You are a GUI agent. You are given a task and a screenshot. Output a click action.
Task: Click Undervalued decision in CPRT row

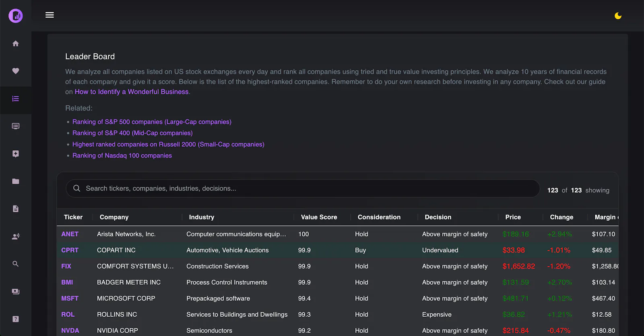(x=440, y=250)
